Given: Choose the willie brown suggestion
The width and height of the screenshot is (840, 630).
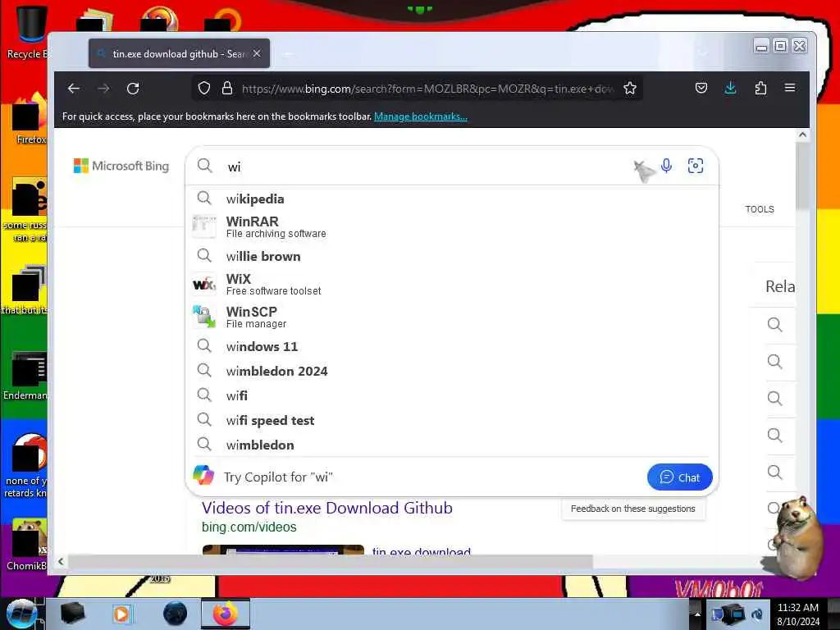Looking at the screenshot, I should point(451,256).
